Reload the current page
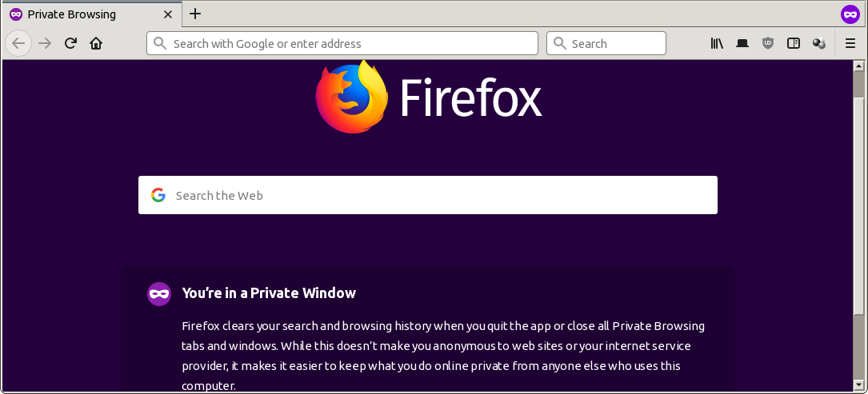This screenshot has width=868, height=394. [70, 44]
